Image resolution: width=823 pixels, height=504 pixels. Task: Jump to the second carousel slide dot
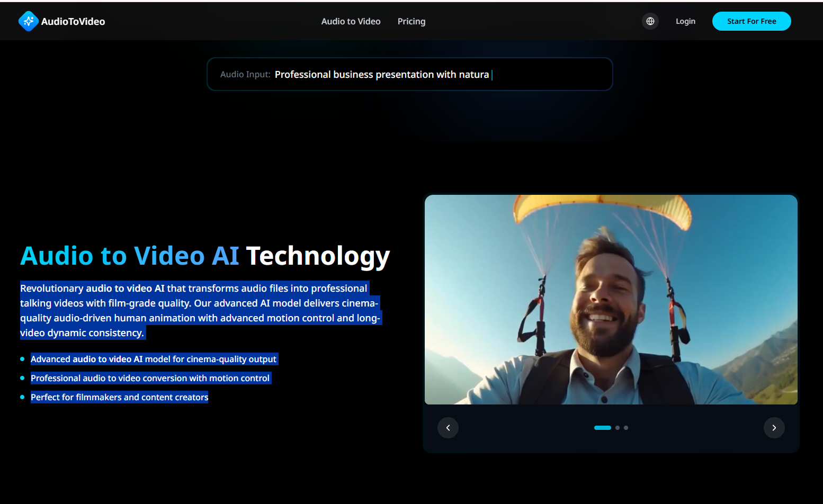[x=617, y=427]
